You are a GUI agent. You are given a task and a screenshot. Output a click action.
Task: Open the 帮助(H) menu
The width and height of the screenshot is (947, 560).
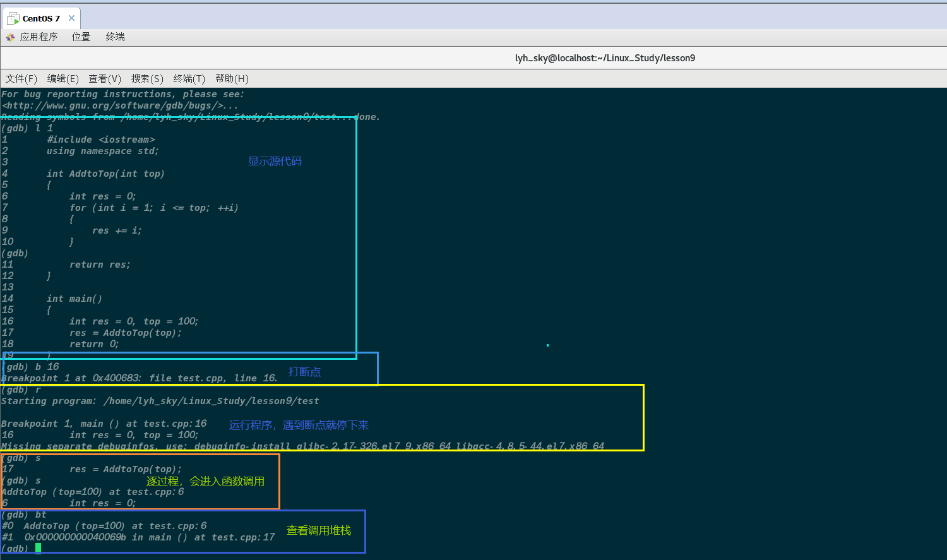click(232, 79)
